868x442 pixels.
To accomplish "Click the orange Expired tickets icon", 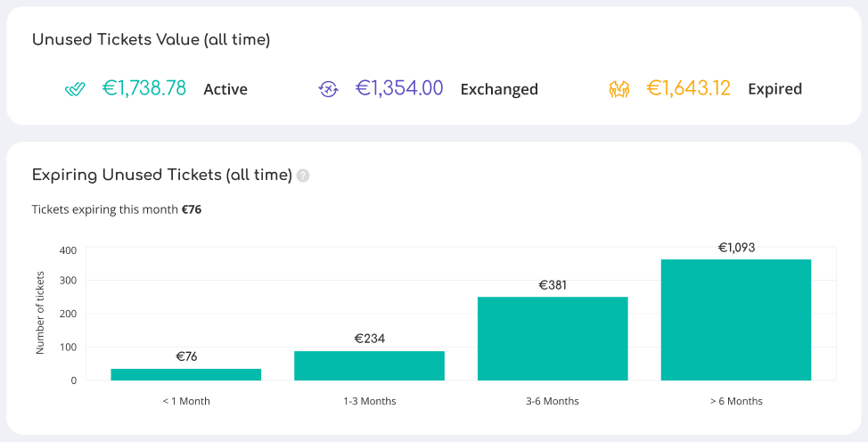I will click(618, 89).
